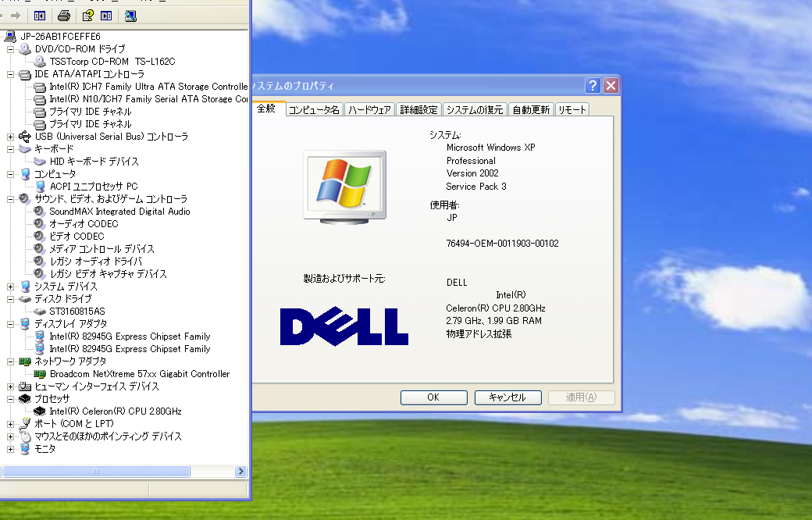Select the ビデオ CODEC device icon
Screen dimensions: 812x520
click(40, 236)
